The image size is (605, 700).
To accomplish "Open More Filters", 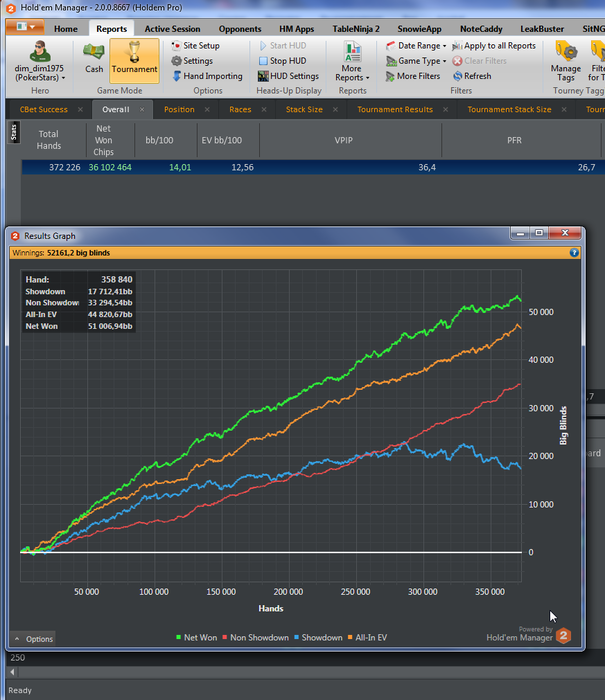I will [413, 76].
